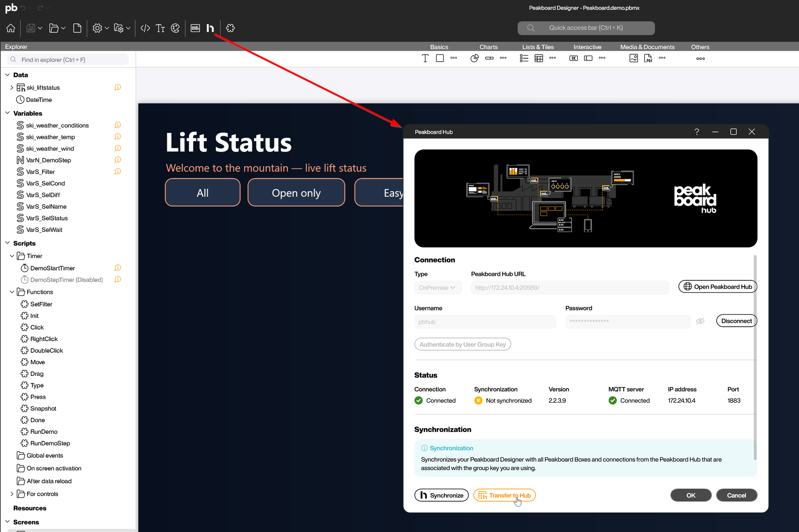Open the Media & Documents tab
The image size is (799, 532).
coord(647,47)
